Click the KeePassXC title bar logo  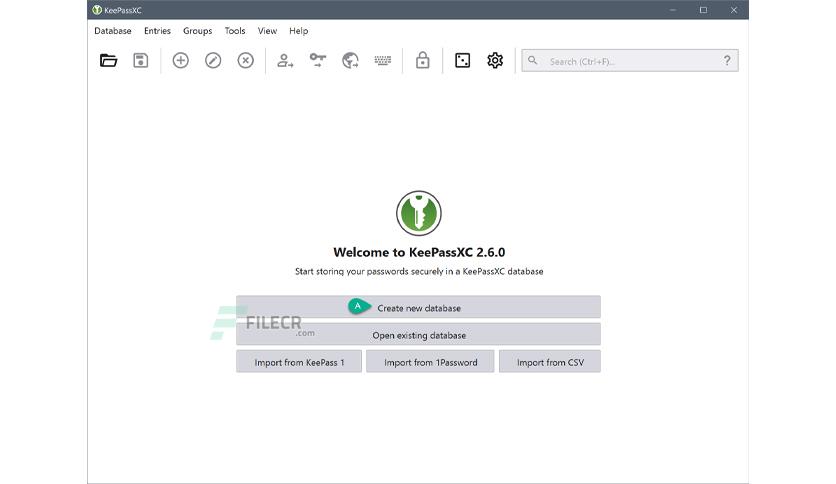point(97,10)
